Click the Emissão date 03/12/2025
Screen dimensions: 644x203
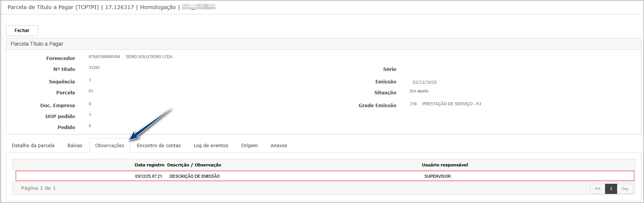pyautogui.click(x=424, y=82)
